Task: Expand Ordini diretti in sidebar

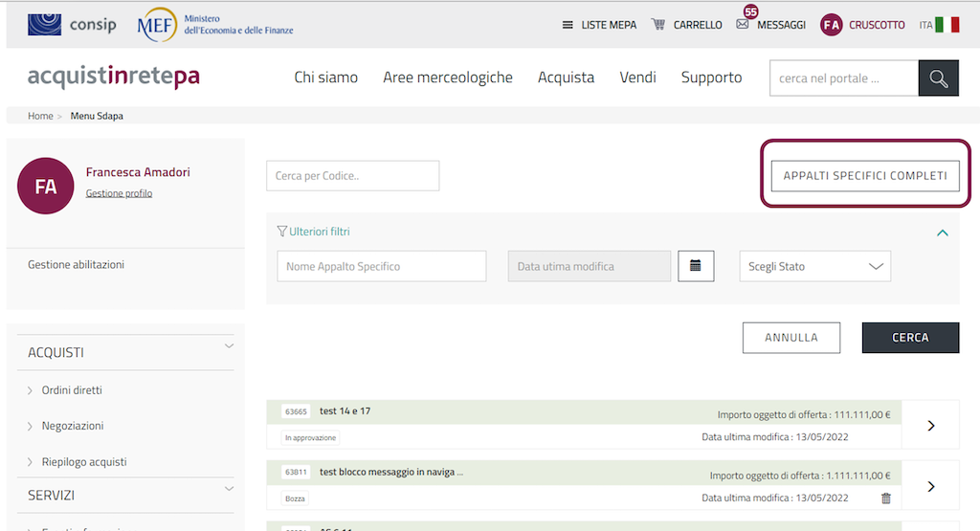Action: [x=72, y=390]
